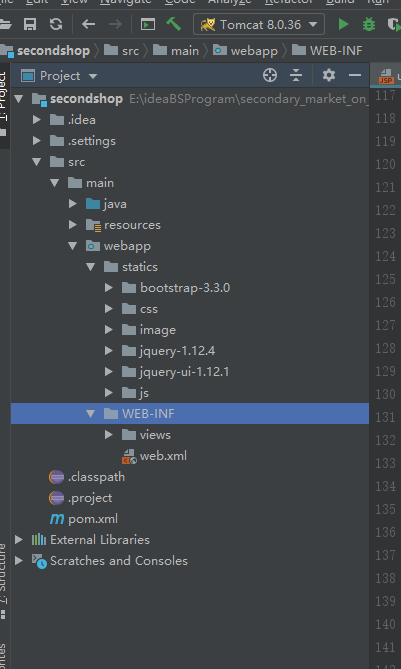Open the Analyze menu
Image resolution: width=401 pixels, height=669 pixels.
(x=230, y=2)
